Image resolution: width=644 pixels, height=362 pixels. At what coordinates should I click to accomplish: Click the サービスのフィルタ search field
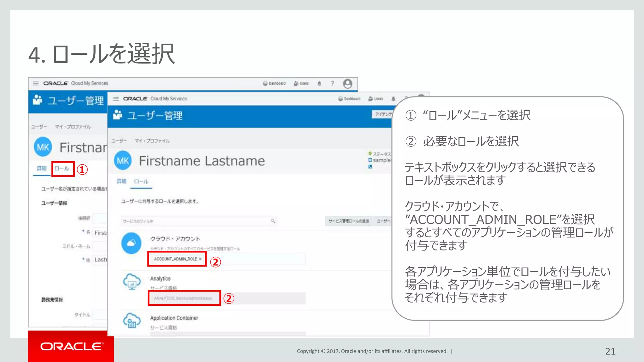click(x=199, y=221)
